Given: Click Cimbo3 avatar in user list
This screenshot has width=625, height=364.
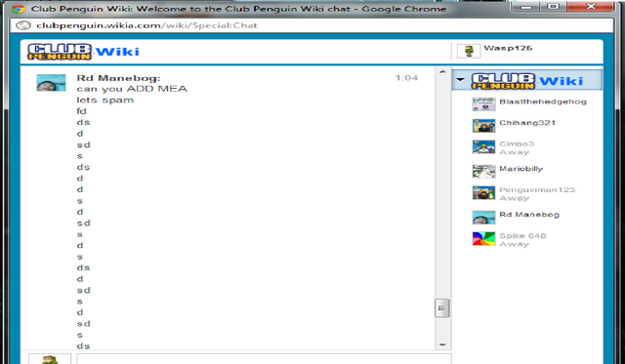Looking at the screenshot, I should (x=483, y=147).
